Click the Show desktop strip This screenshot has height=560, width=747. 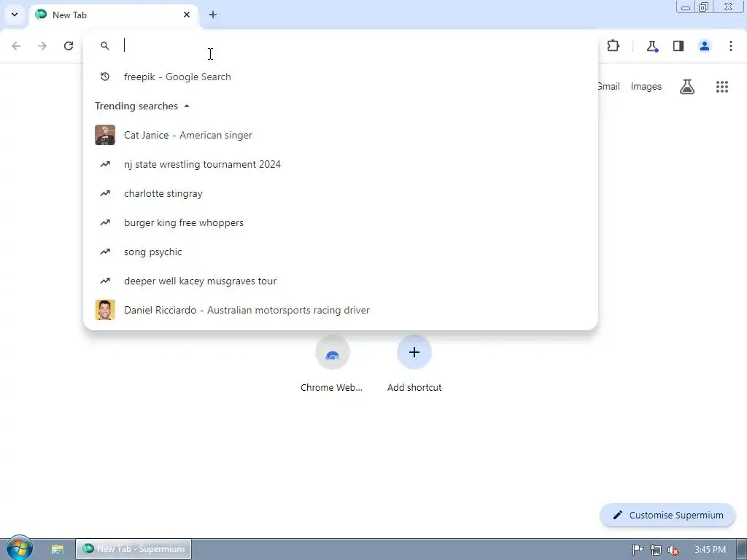742,550
